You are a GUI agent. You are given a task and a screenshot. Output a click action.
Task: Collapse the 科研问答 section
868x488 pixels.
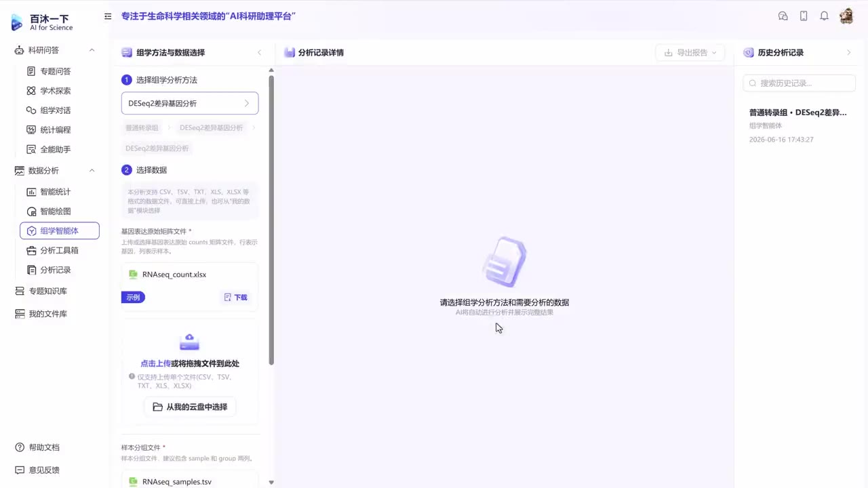click(92, 50)
